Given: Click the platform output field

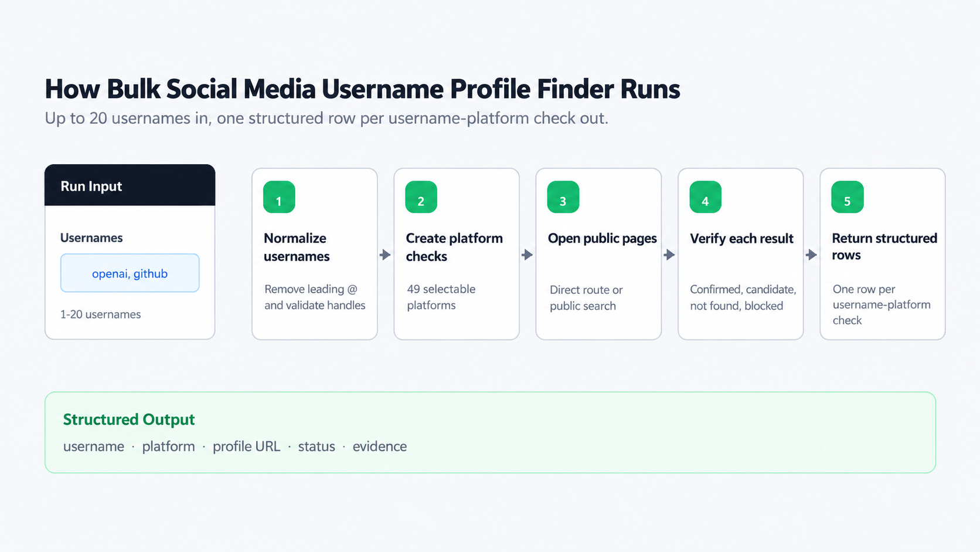Looking at the screenshot, I should (168, 446).
